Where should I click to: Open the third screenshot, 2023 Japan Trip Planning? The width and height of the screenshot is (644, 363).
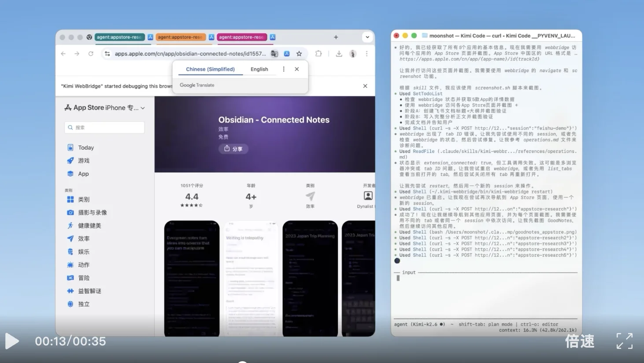310,278
